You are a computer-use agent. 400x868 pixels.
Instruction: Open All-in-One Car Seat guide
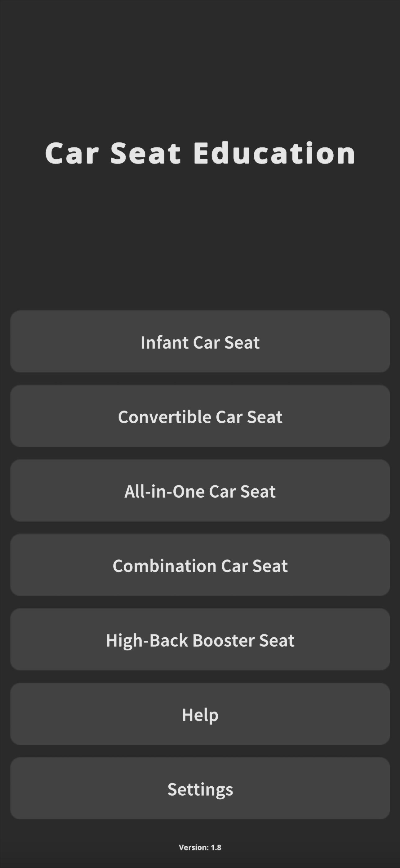200,490
